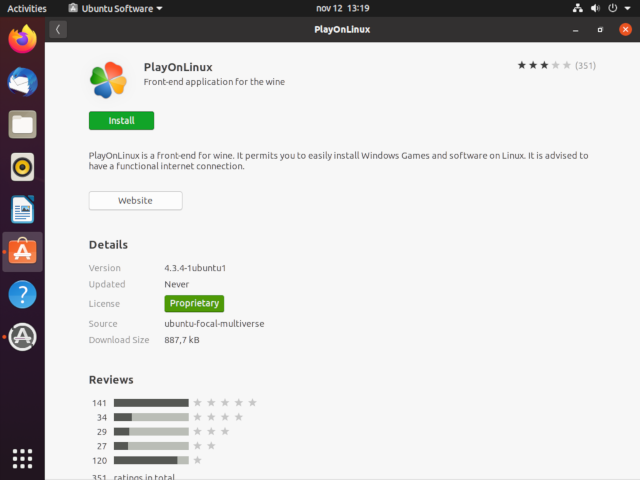Viewport: 640px width, 480px height.
Task: Click the 141 five-star count
Action: [99, 403]
